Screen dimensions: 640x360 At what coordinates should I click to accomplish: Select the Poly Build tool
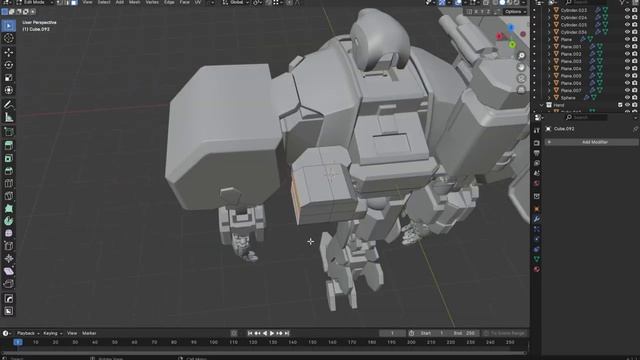(9, 209)
